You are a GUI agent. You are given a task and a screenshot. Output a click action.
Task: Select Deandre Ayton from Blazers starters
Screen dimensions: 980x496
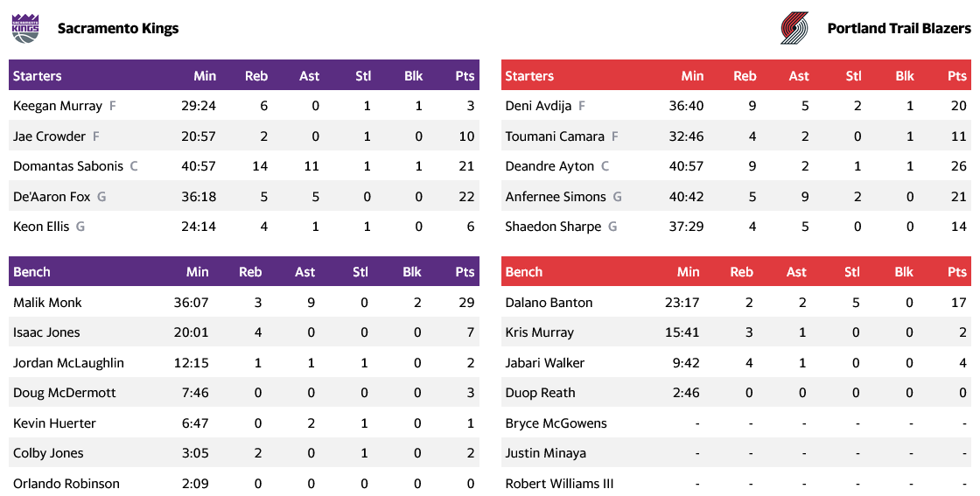point(549,166)
